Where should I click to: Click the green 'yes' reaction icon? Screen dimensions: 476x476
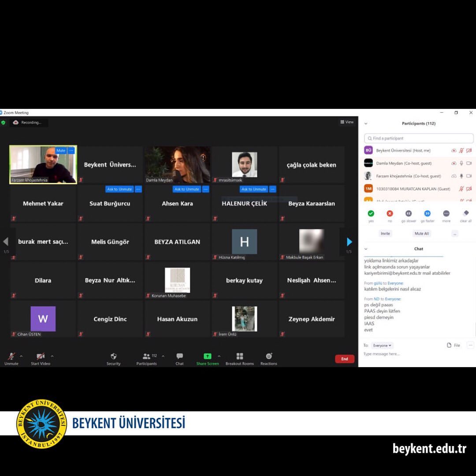[371, 213]
